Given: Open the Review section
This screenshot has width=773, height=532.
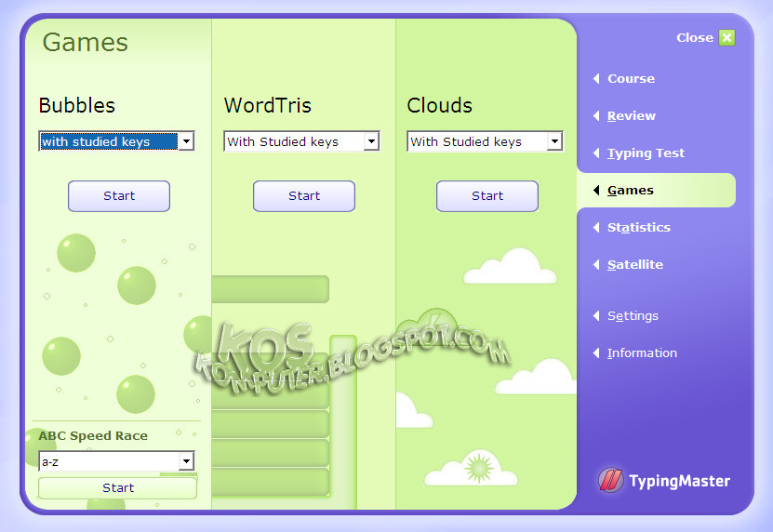Looking at the screenshot, I should (x=632, y=116).
